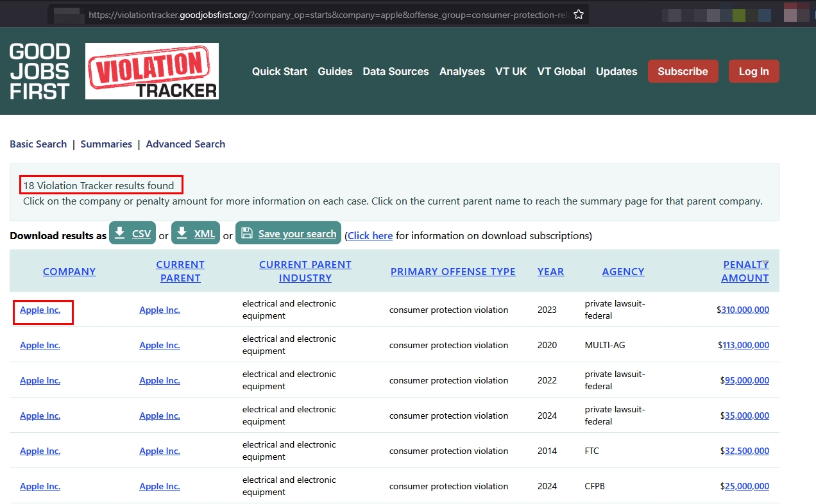Open the Guides menu item

335,71
